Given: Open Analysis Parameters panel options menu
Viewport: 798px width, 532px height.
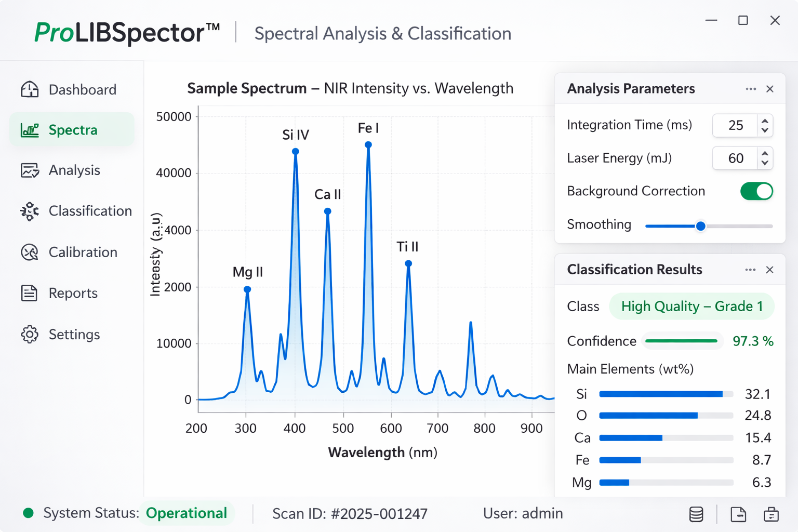Looking at the screenshot, I should coord(751,89).
